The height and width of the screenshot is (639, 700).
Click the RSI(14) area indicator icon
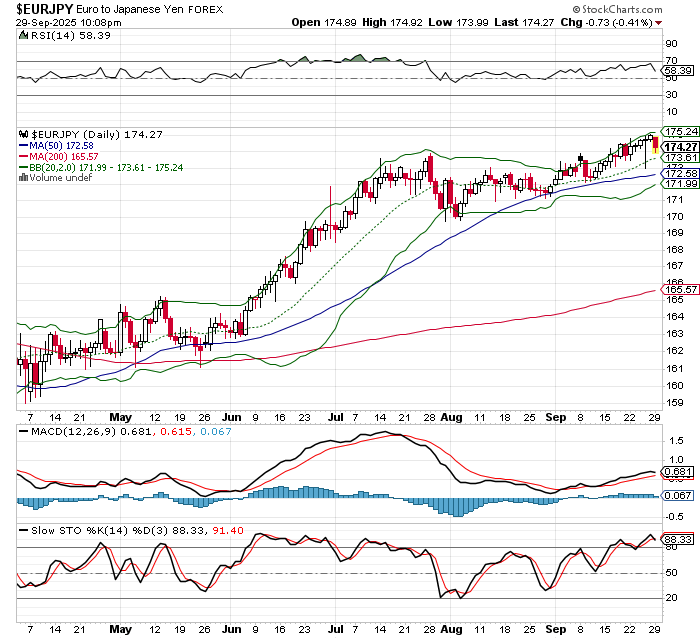pyautogui.click(x=25, y=35)
